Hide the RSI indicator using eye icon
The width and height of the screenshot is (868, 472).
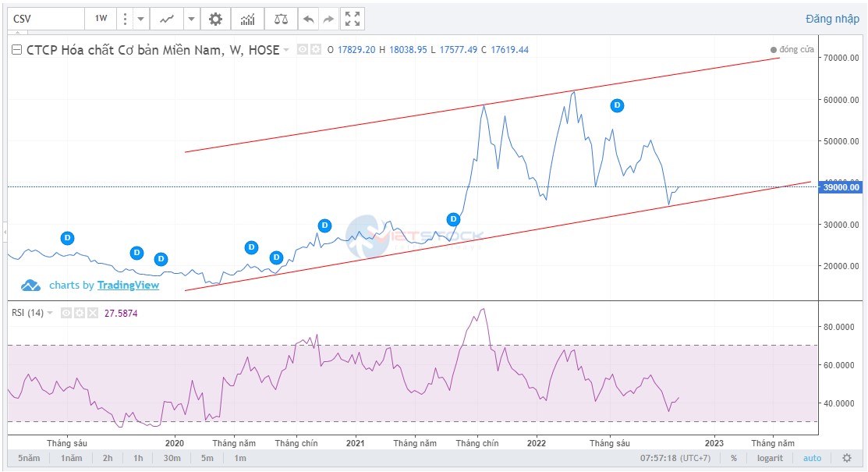pyautogui.click(x=67, y=313)
